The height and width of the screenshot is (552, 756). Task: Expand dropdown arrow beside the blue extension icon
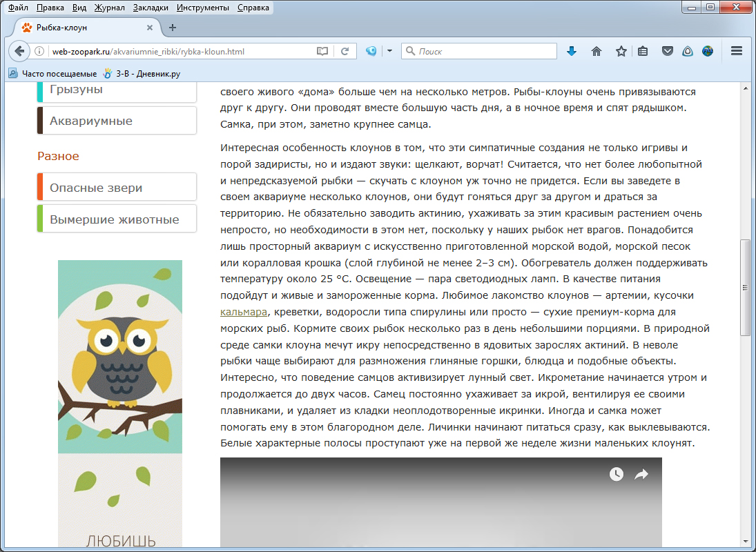389,51
